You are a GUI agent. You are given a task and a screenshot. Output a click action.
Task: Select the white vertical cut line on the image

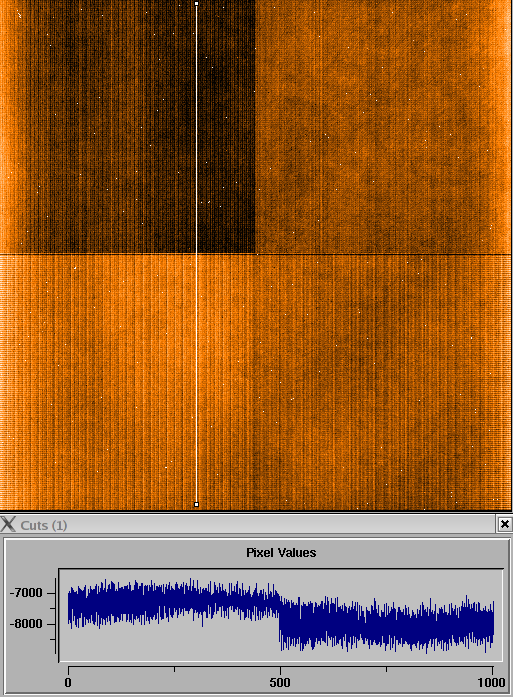coord(196,254)
